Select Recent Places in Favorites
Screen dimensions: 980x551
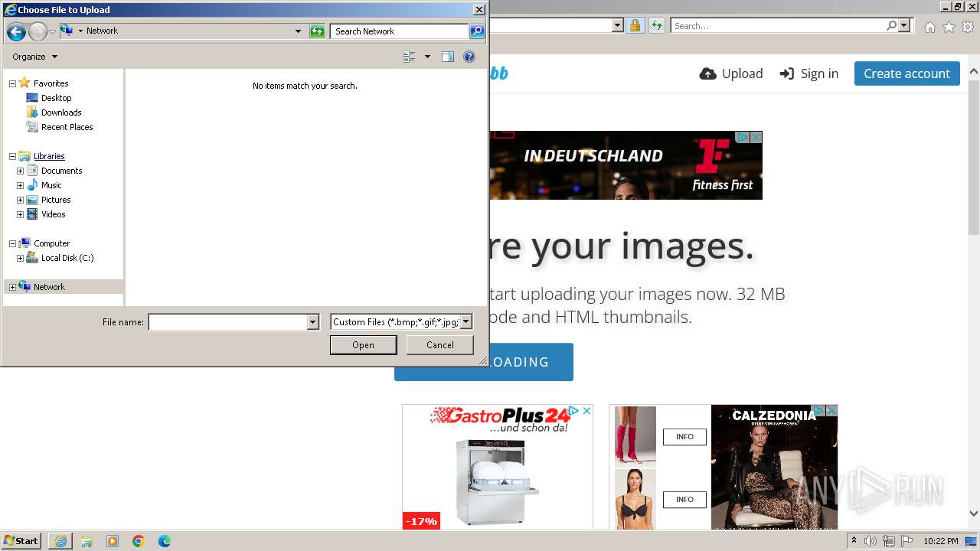tap(67, 127)
